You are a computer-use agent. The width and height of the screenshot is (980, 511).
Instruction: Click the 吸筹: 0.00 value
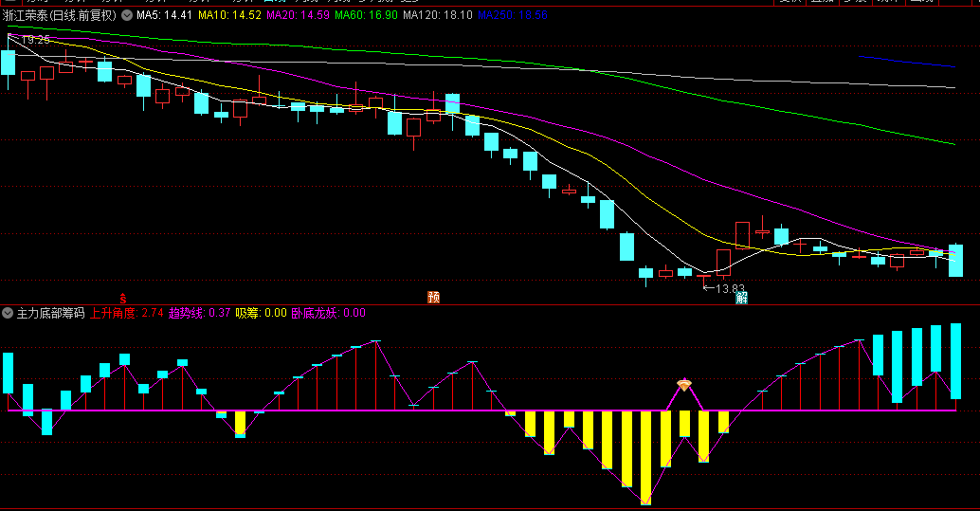[x=262, y=313]
